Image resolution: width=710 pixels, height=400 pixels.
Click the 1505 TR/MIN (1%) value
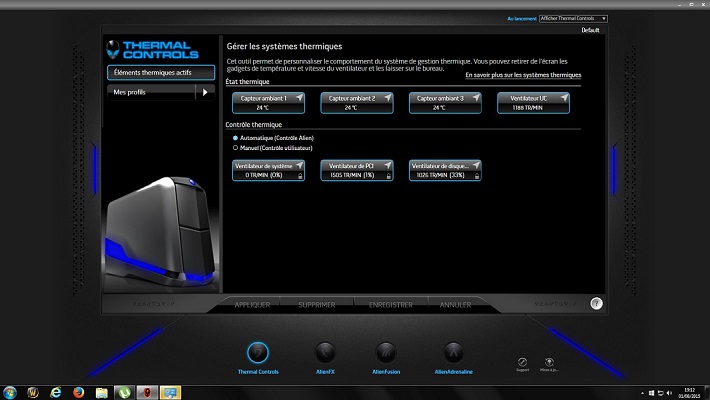coord(352,175)
